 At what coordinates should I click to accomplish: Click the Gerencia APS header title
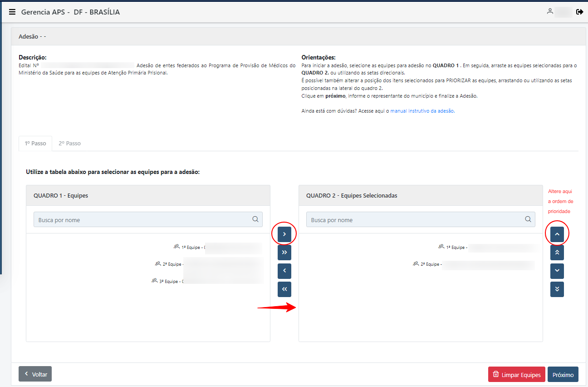click(x=70, y=12)
